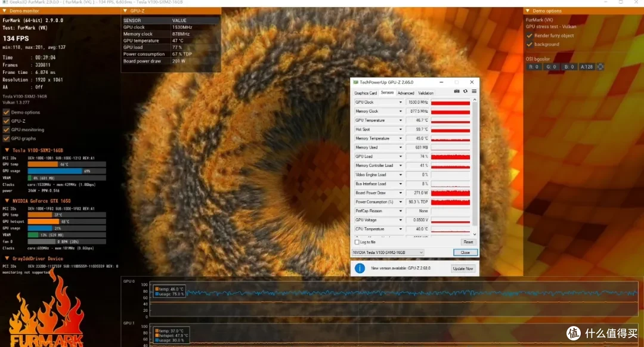644x347 pixels.
Task: Click the GPU 0 graph temp legend
Action: coord(169,289)
